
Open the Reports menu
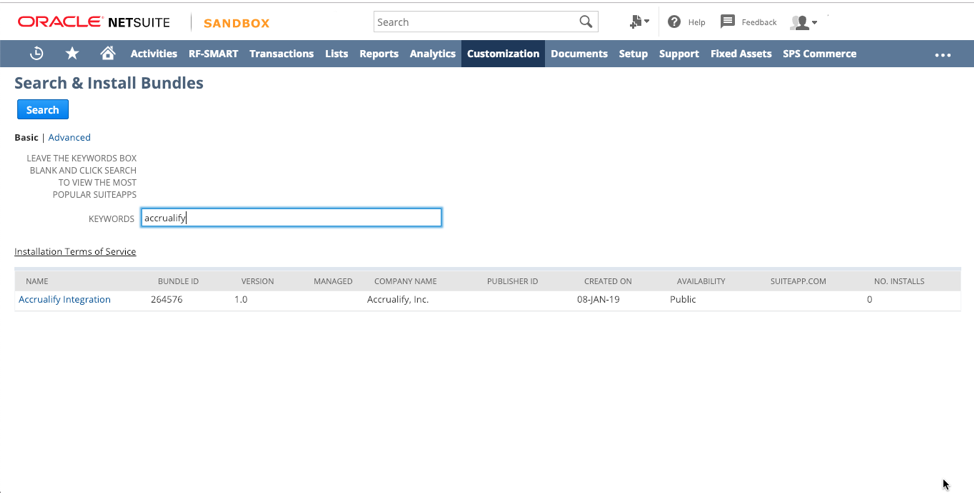point(379,53)
